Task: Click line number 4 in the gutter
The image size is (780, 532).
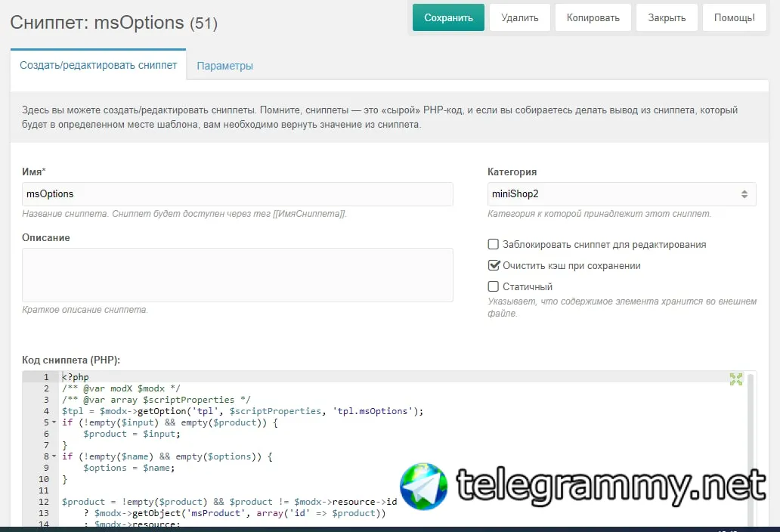Action: pos(46,411)
